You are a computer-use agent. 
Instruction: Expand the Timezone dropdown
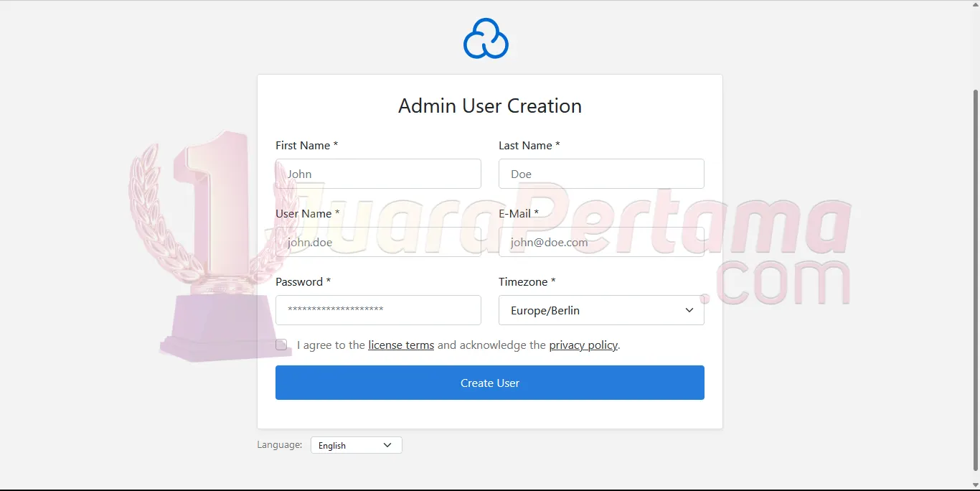601,310
